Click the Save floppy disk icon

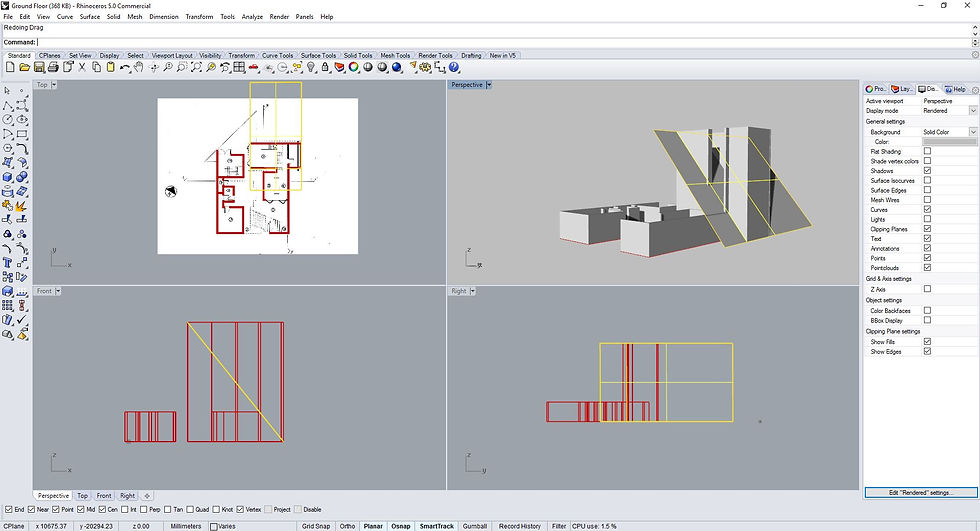click(39, 67)
